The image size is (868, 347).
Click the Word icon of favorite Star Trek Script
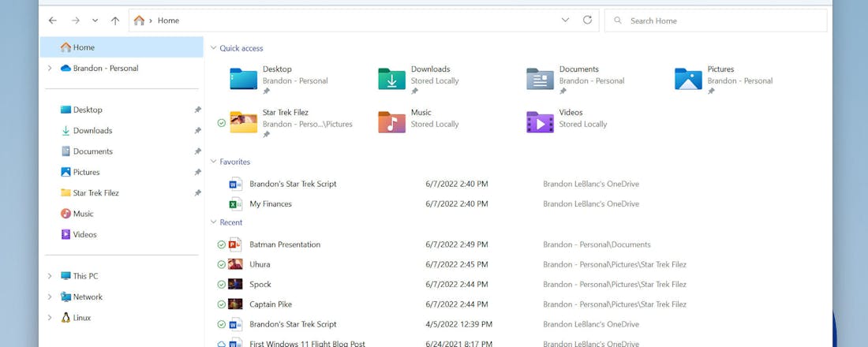pyautogui.click(x=236, y=184)
